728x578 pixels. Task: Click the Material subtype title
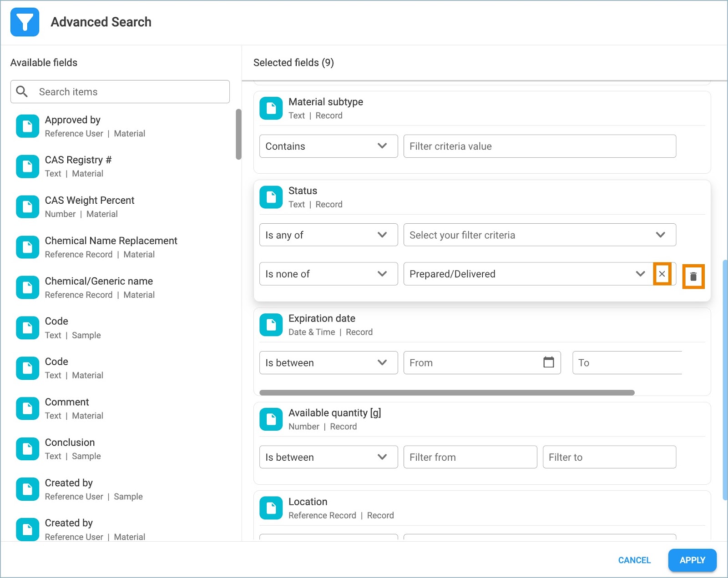[326, 102]
